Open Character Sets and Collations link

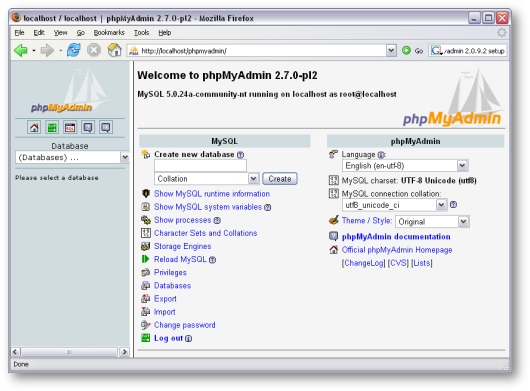(206, 233)
